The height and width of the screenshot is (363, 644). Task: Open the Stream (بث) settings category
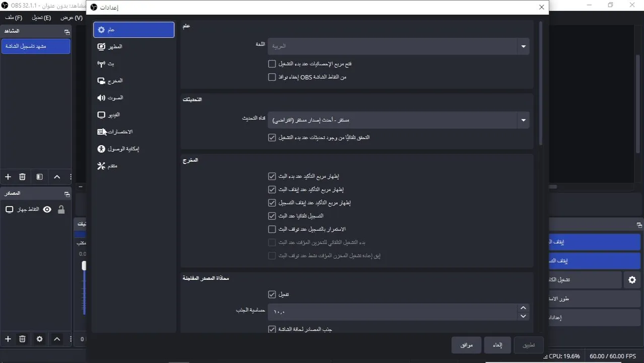click(134, 64)
